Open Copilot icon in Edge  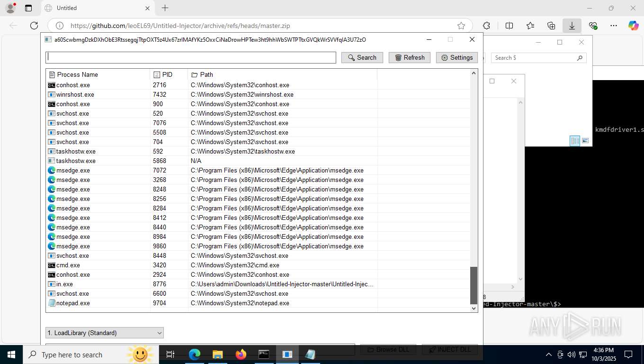634,26
